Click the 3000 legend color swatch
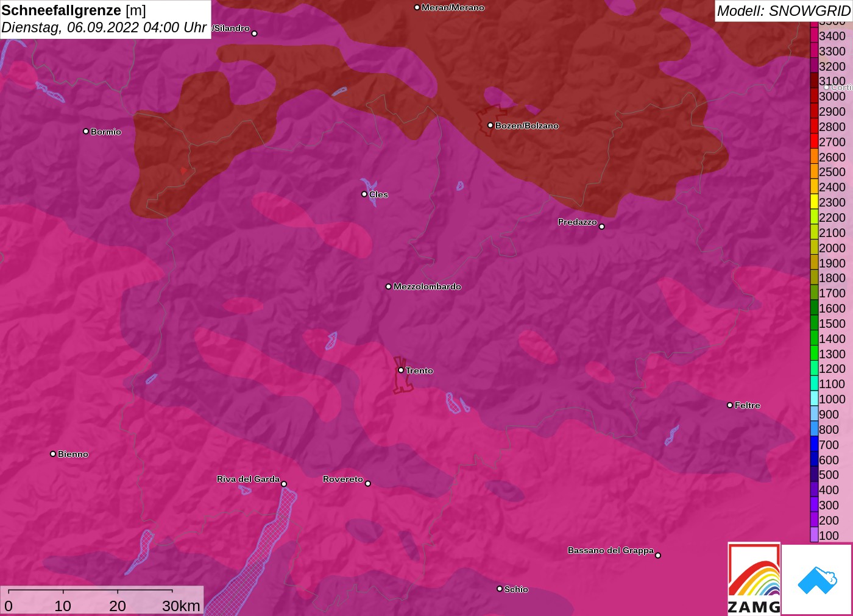Viewport: 853px width, 616px height. click(814, 96)
